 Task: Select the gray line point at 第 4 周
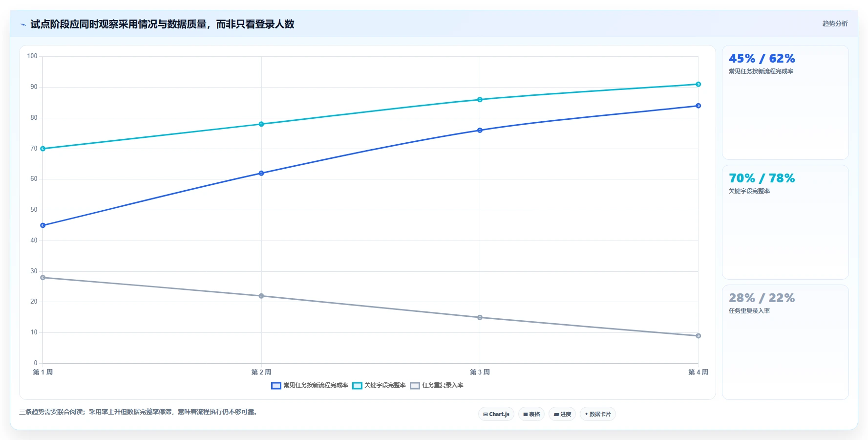(698, 336)
